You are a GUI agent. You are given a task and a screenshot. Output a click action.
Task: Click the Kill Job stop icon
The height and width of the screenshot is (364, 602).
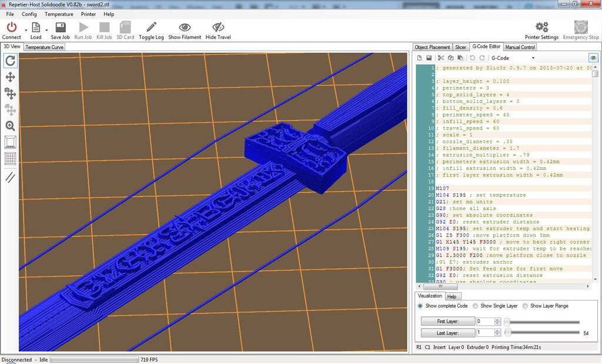104,27
